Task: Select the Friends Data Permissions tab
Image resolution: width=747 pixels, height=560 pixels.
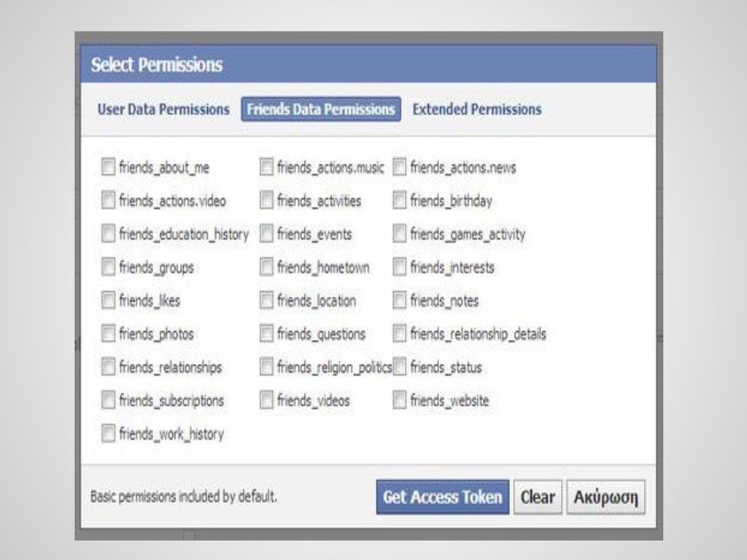Action: (321, 109)
